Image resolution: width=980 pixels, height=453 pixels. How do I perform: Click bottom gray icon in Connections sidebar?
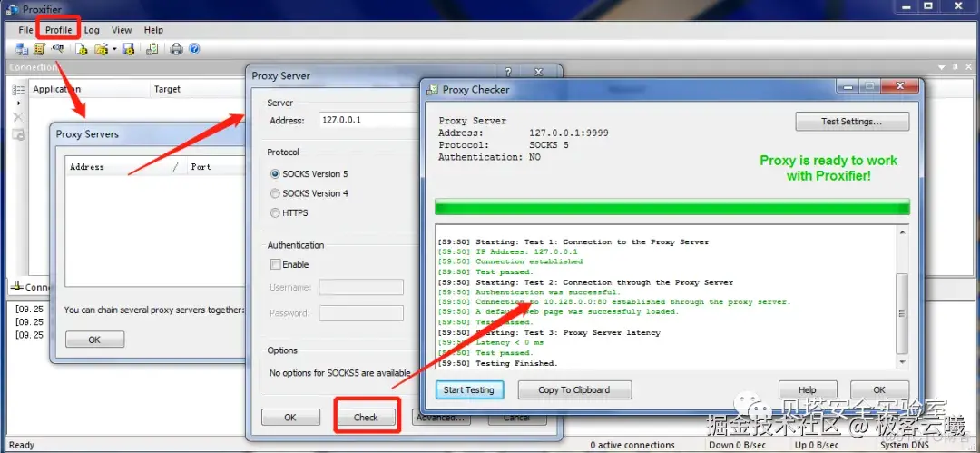[19, 133]
